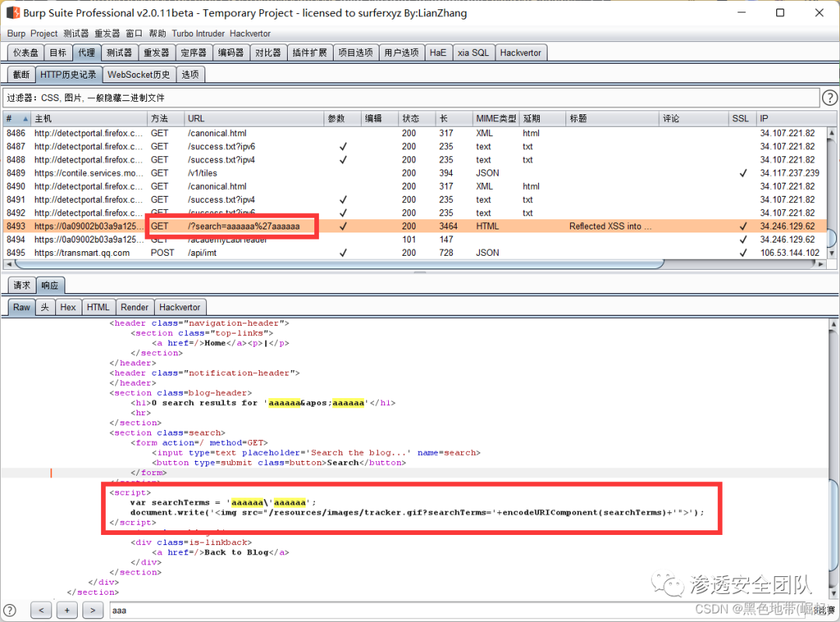Switch to the 目标 tab
The height and width of the screenshot is (622, 840).
58,53
